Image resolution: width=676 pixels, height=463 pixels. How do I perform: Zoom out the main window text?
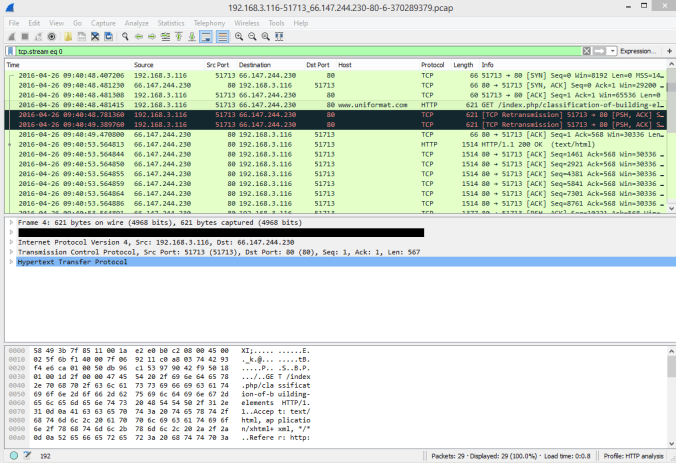coord(252,37)
